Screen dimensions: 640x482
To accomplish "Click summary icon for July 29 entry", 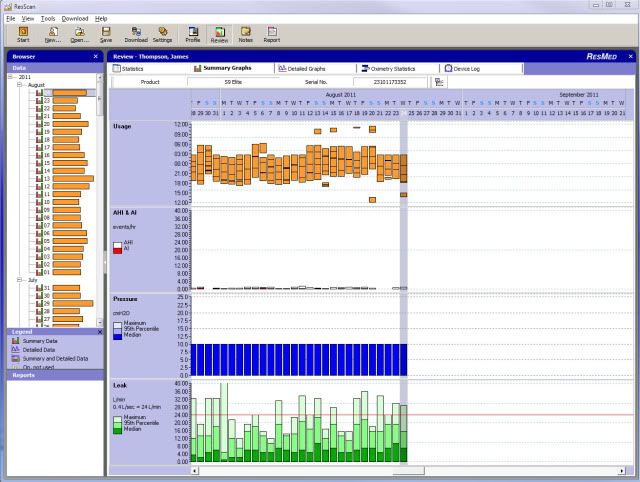I will pyautogui.click(x=39, y=303).
